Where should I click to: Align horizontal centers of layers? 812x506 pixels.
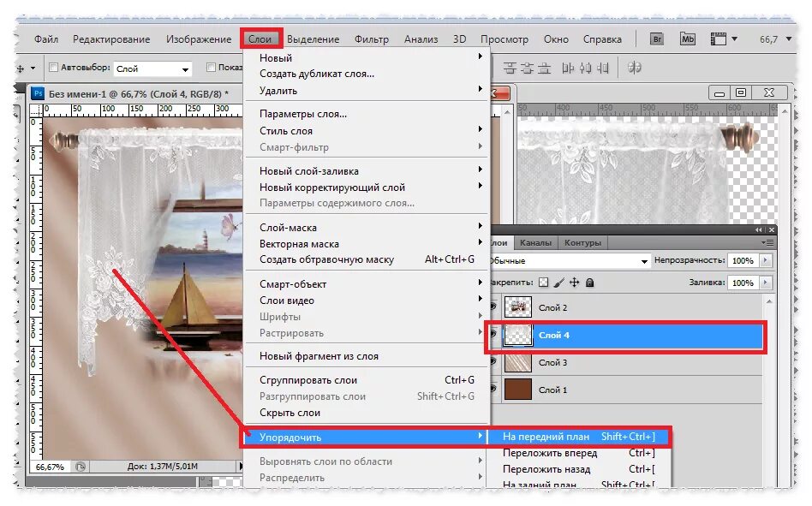(x=585, y=68)
